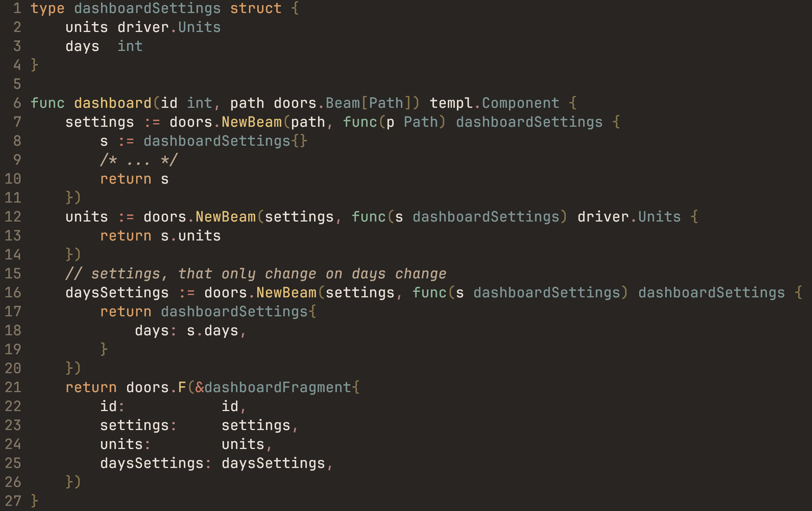Screen dimensions: 812x511
Task: Click s.units on line 13
Action: (x=191, y=236)
